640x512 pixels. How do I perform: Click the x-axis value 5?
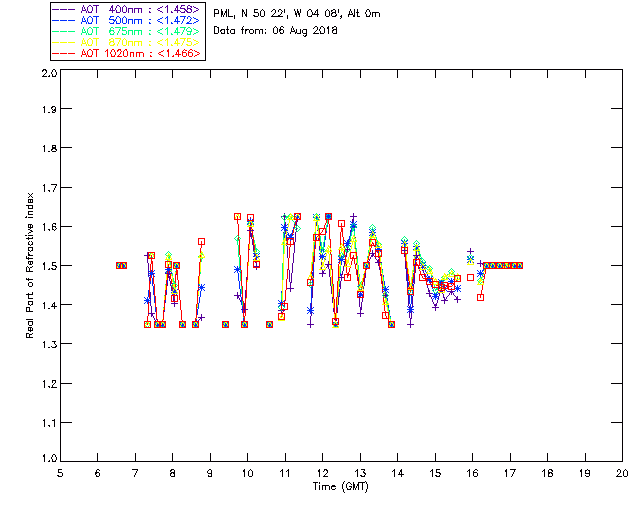point(60,473)
